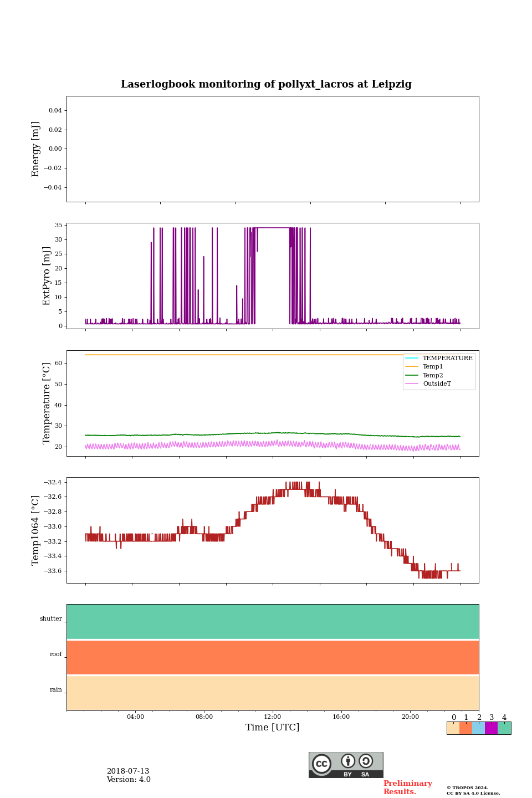Click the 16:00 time tick label
532x798 pixels.
(x=341, y=717)
